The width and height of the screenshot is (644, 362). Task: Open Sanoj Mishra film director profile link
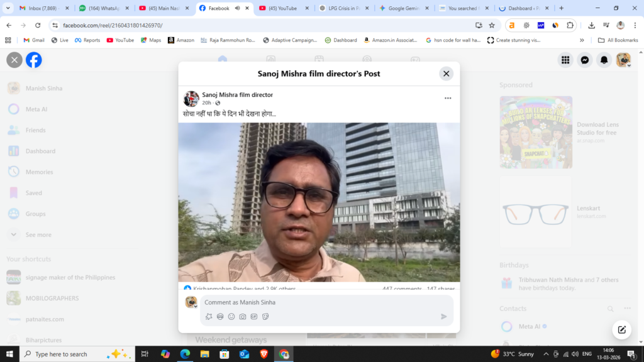click(x=237, y=95)
